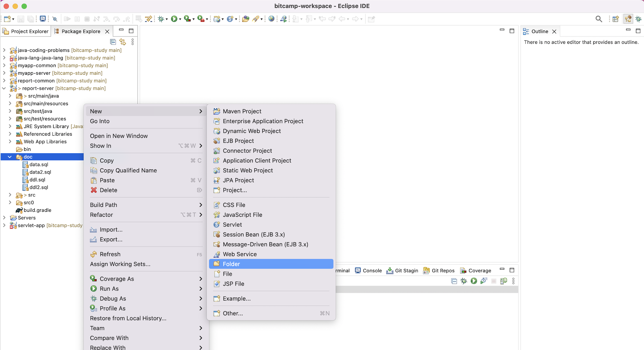Select Servlet in the New submenu
Screen dimensions: 644x350
point(271,224)
